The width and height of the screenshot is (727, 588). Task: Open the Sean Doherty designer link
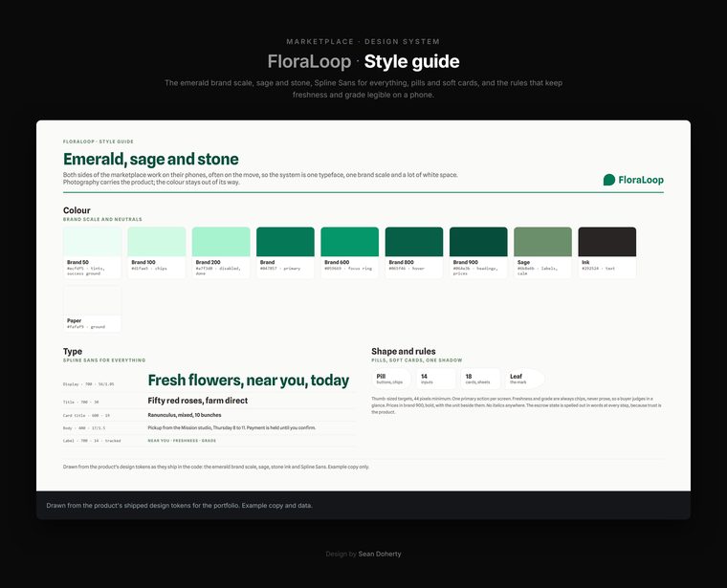pyautogui.click(x=380, y=554)
